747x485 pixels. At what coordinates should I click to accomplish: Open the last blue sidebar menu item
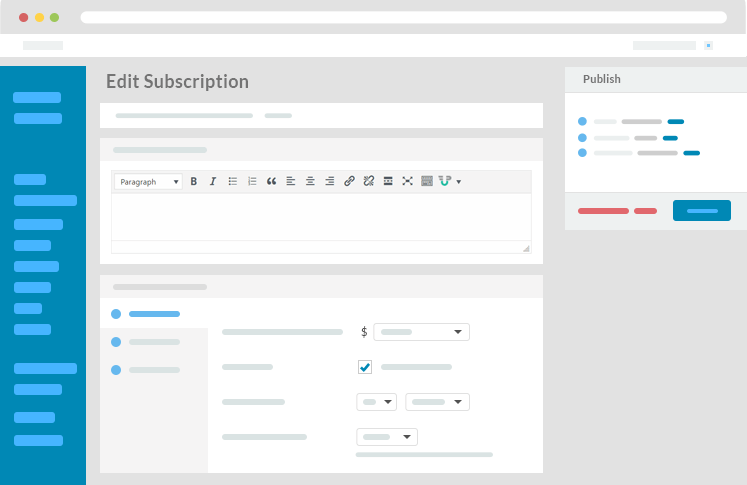click(38, 440)
